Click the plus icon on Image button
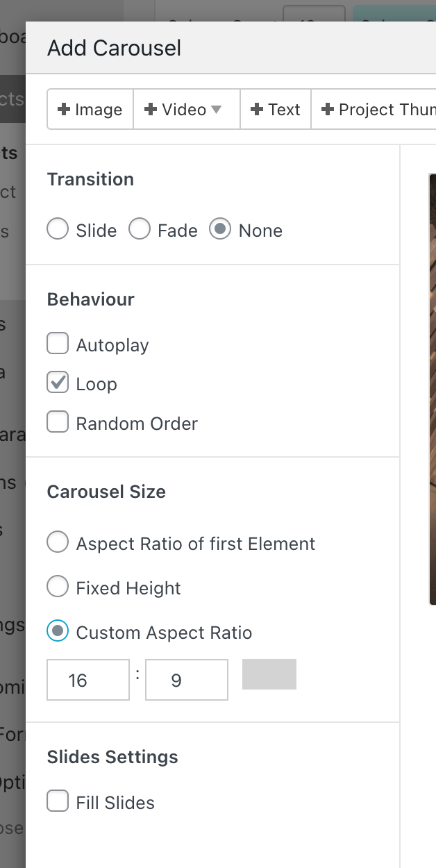Image resolution: width=436 pixels, height=868 pixels. tap(65, 110)
